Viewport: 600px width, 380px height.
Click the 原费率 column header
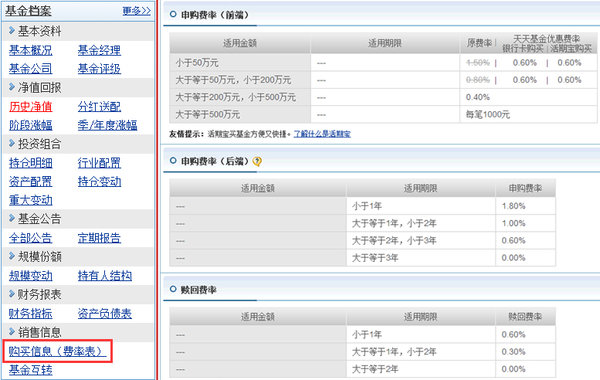click(x=479, y=43)
